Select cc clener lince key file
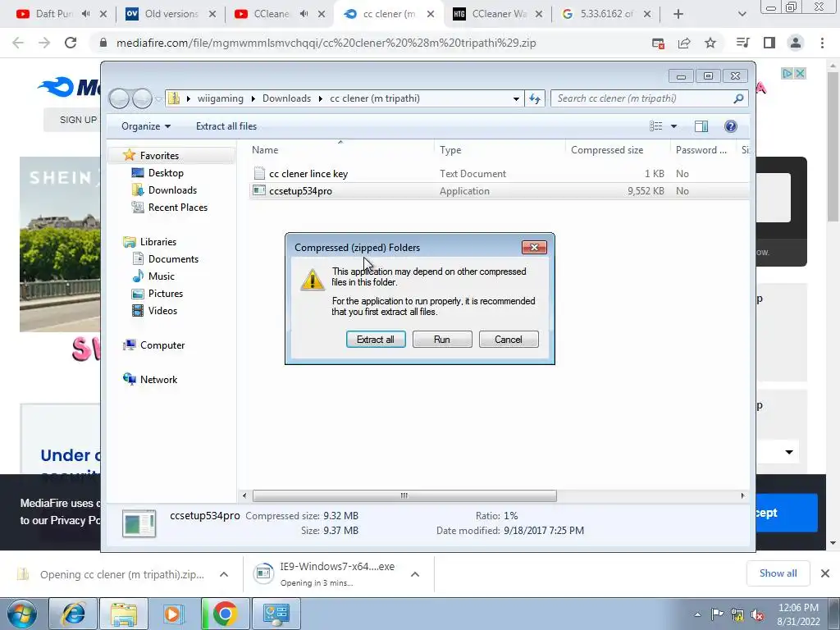840x630 pixels. click(308, 174)
